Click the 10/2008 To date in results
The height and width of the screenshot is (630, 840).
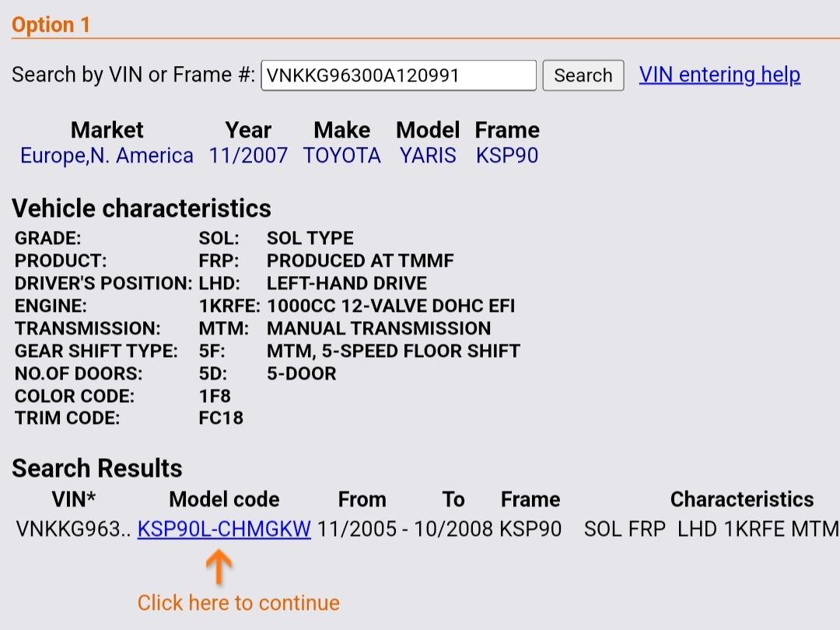click(x=453, y=529)
